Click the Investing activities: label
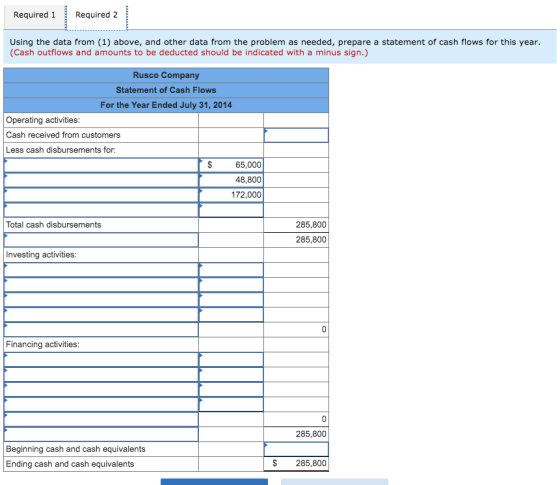 (41, 255)
